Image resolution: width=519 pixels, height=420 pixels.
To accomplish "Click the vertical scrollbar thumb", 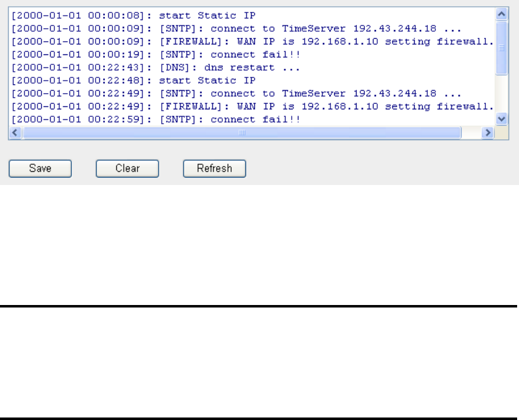I will [502, 48].
